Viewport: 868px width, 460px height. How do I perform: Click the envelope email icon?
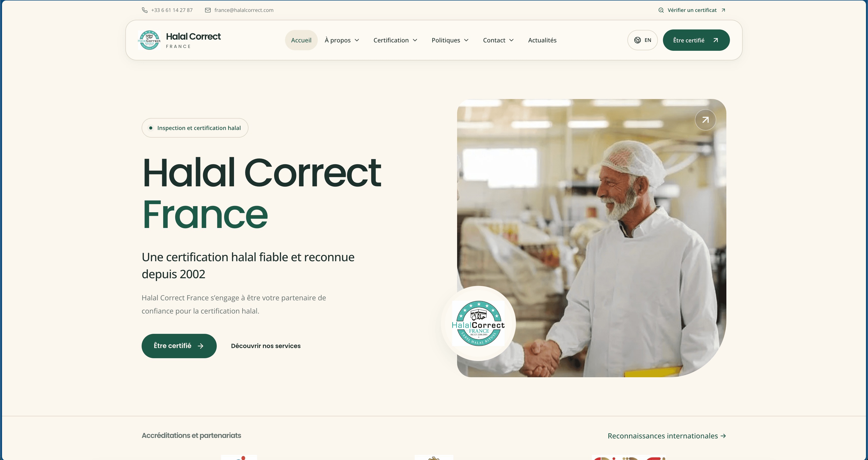pyautogui.click(x=208, y=10)
